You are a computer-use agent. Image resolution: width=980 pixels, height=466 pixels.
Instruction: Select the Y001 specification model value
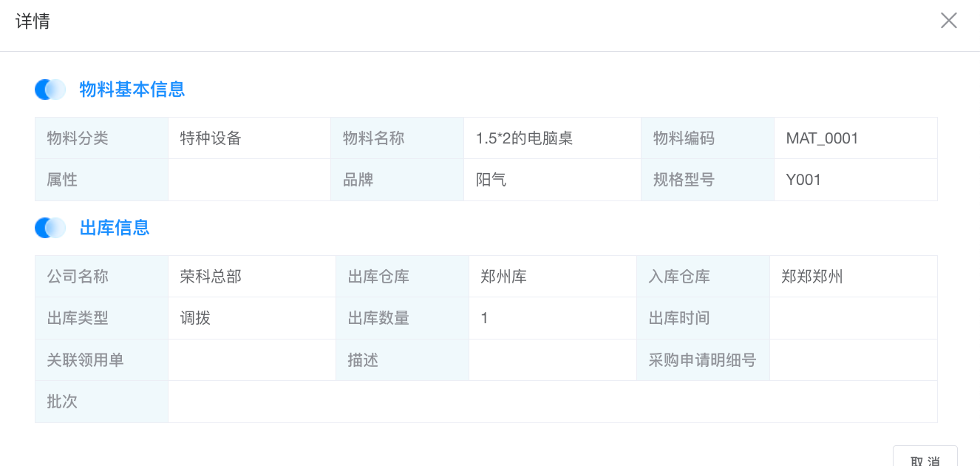(x=803, y=180)
